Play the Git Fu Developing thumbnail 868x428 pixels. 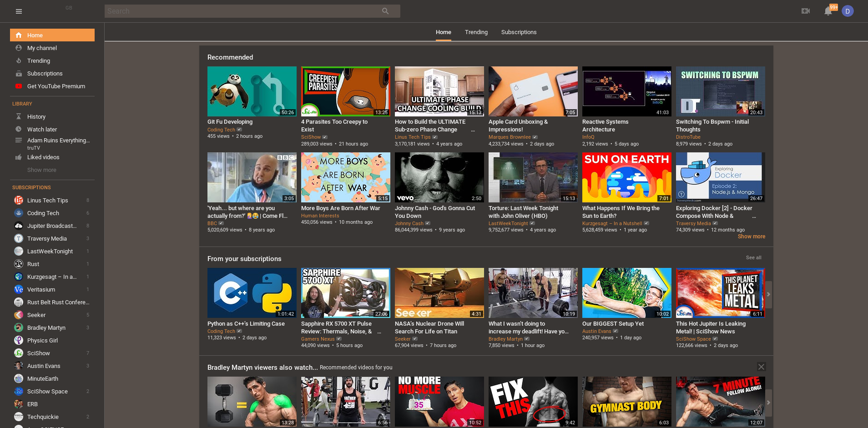coord(252,91)
